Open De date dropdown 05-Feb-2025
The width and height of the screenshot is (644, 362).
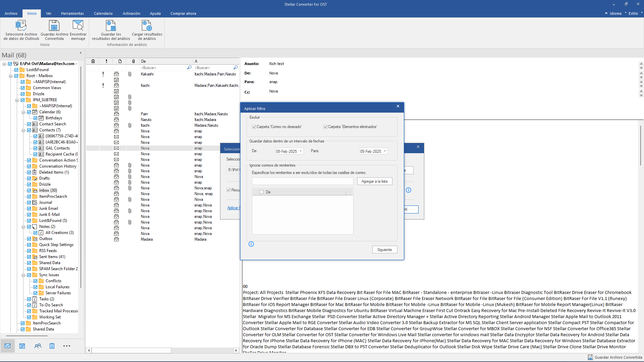pos(301,151)
